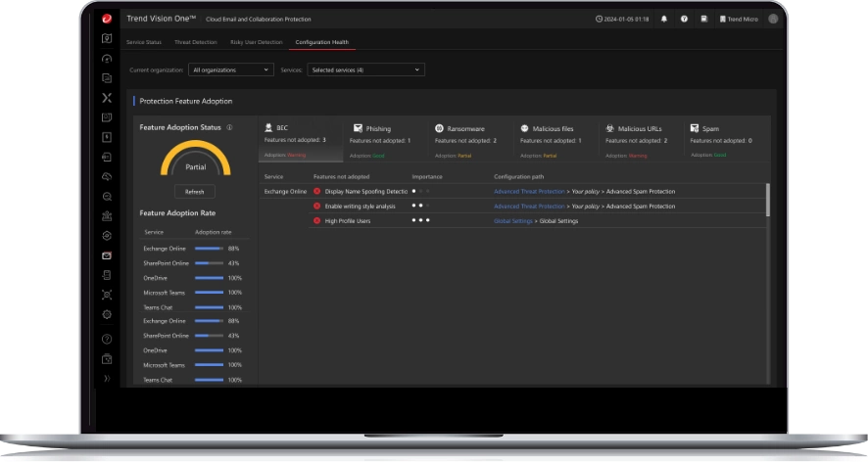Open the gear settings icon in sidebar

[107, 314]
